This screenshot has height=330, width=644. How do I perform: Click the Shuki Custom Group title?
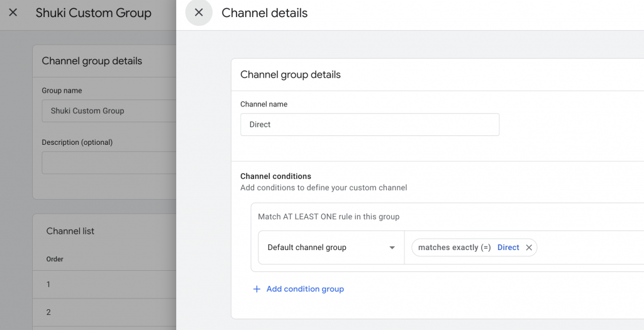[x=93, y=13]
